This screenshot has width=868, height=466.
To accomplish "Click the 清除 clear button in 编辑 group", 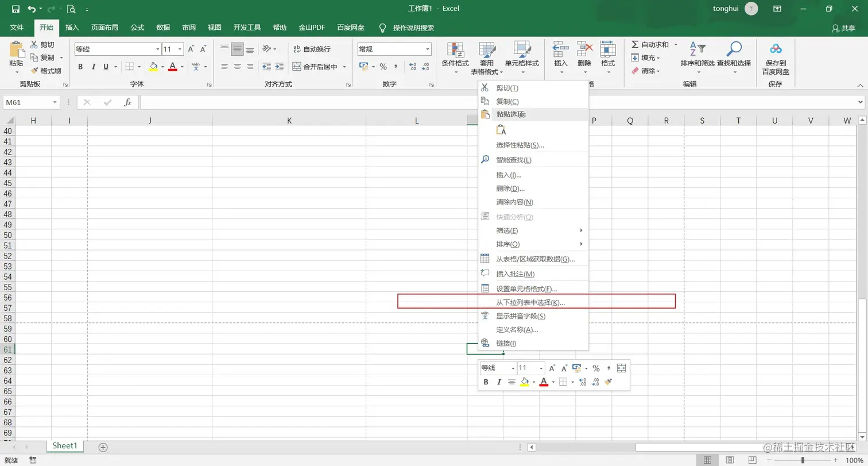I will [645, 71].
